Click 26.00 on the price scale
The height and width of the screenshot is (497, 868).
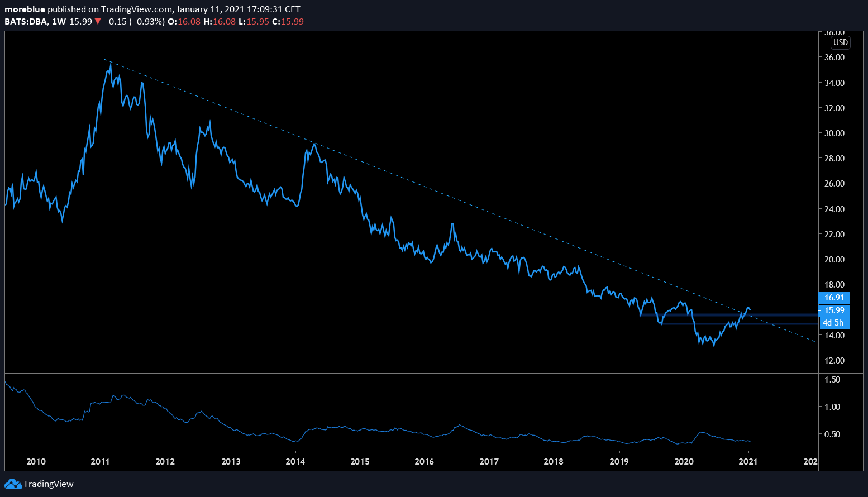pyautogui.click(x=834, y=184)
